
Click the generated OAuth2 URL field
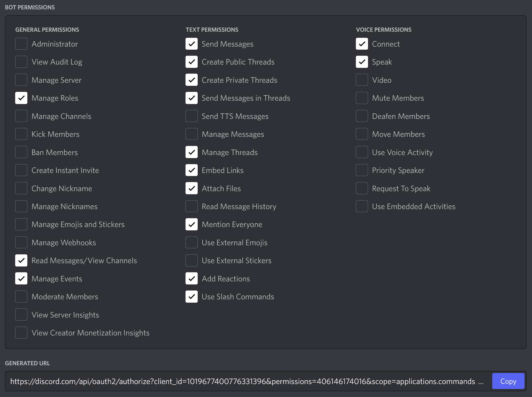[x=243, y=381]
